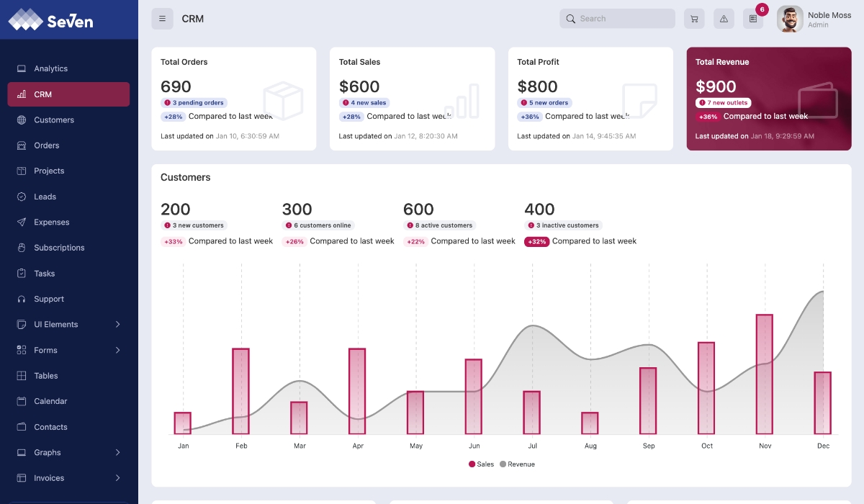Toggle the Revenue series in chart legend

tap(517, 464)
